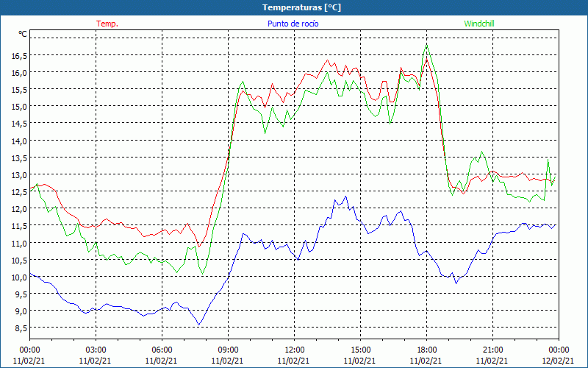Viewport: 588px width, 368px height.
Task: Click the blue dew point peak near 14:20
Action: (345, 197)
